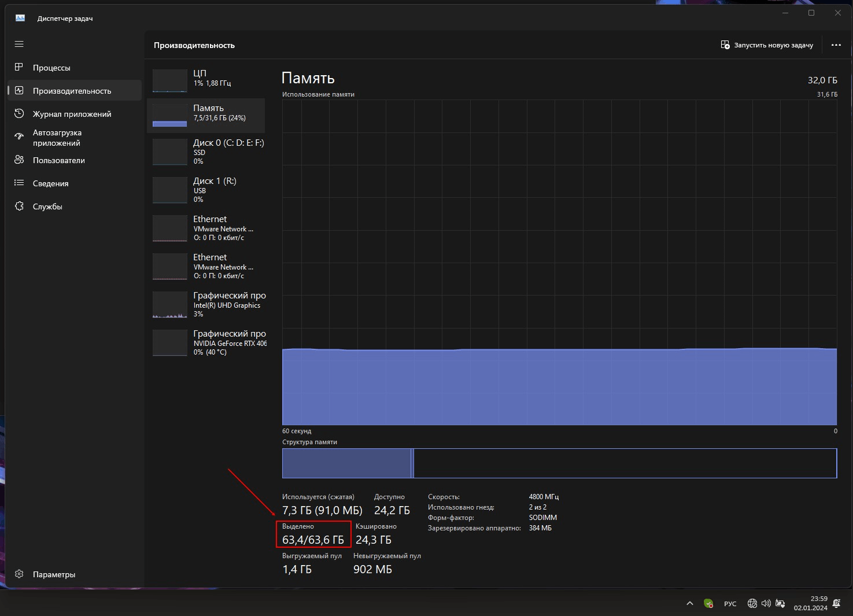853x616 pixels.
Task: Switch the РУС input language indicator
Action: [x=730, y=603]
